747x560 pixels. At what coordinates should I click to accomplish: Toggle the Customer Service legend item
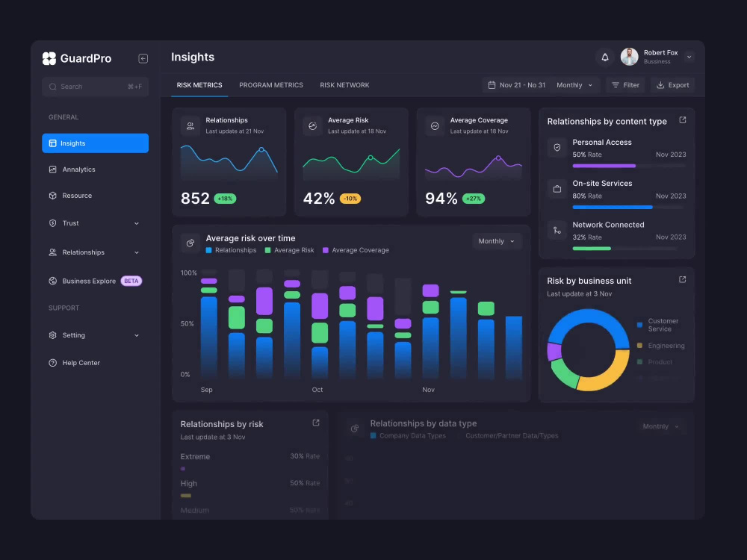point(658,326)
